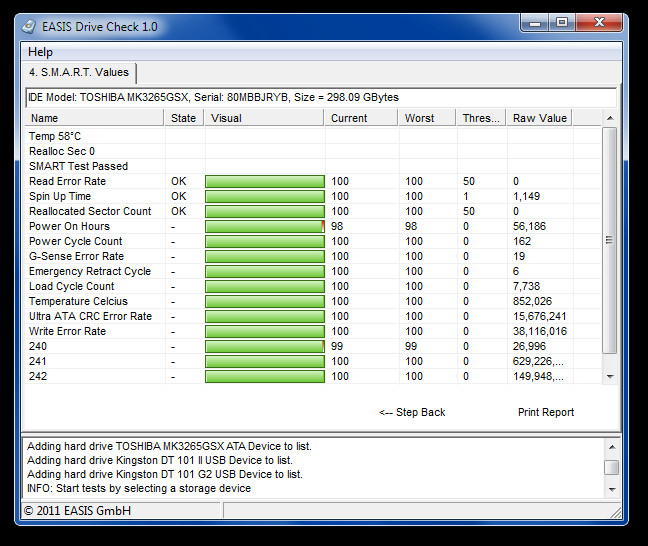Click the EASIS Drive Check title bar icon

[29, 27]
